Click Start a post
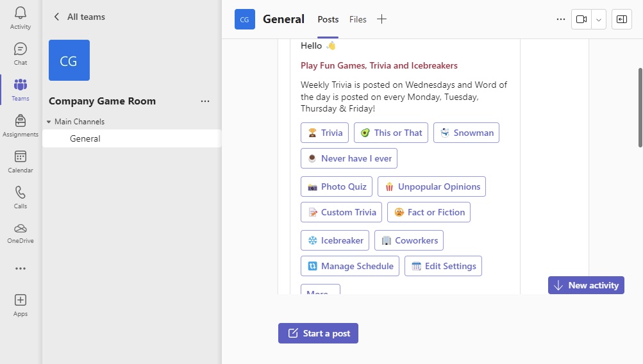This screenshot has width=643, height=364. pyautogui.click(x=318, y=333)
